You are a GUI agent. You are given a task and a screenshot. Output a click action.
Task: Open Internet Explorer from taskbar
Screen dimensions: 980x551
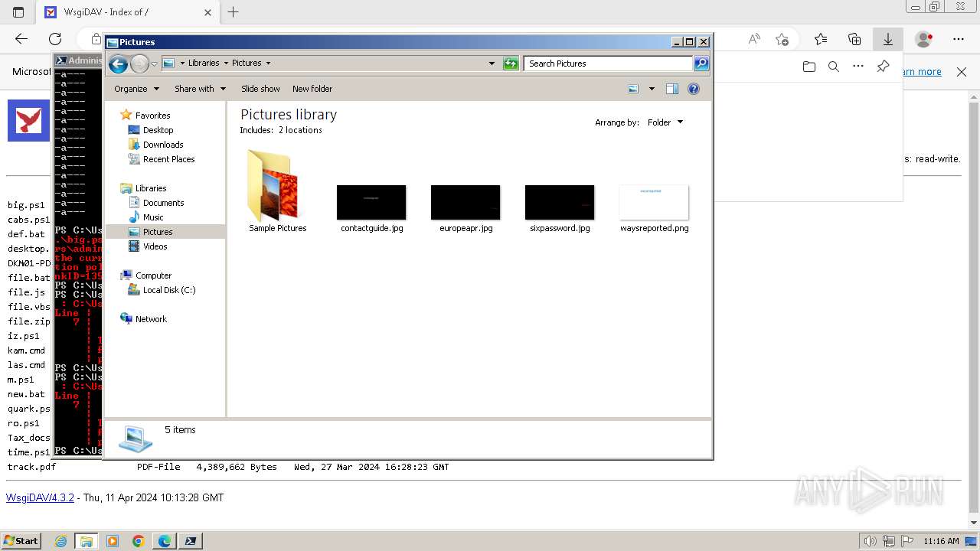click(60, 541)
